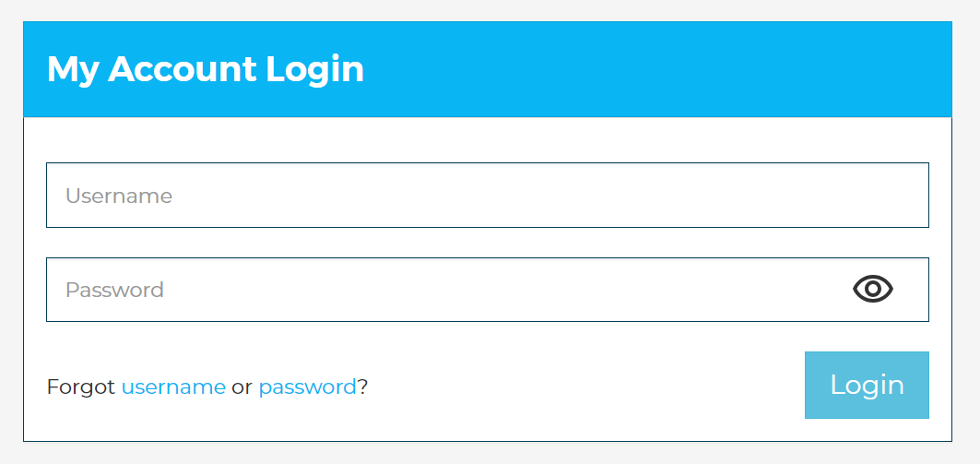Click the word 'or' between the links
The width and height of the screenshot is (980, 464).
[x=242, y=387]
